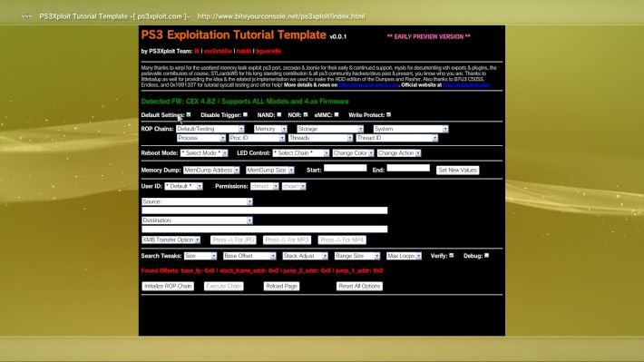Click the Destination path text field
The height and width of the screenshot is (362, 644).
point(265,230)
